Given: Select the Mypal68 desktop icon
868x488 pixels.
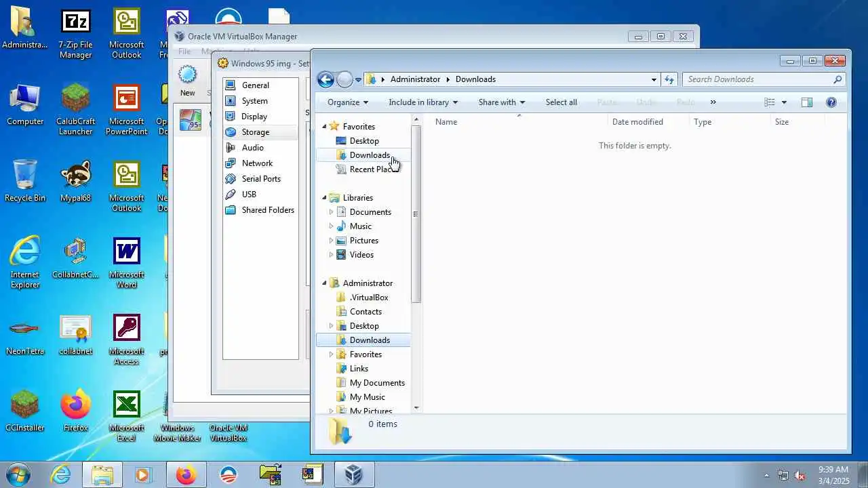Looking at the screenshot, I should point(75,182).
